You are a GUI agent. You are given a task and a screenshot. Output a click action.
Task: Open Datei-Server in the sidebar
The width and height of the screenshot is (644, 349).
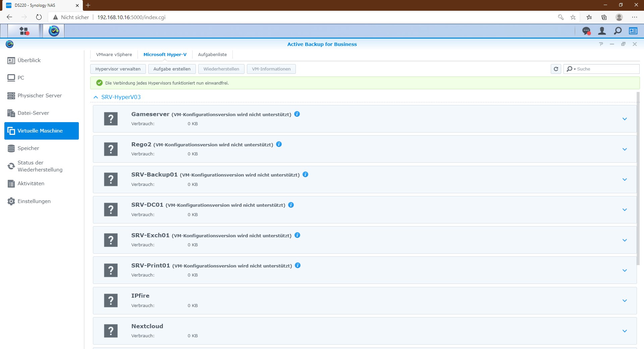click(42, 113)
